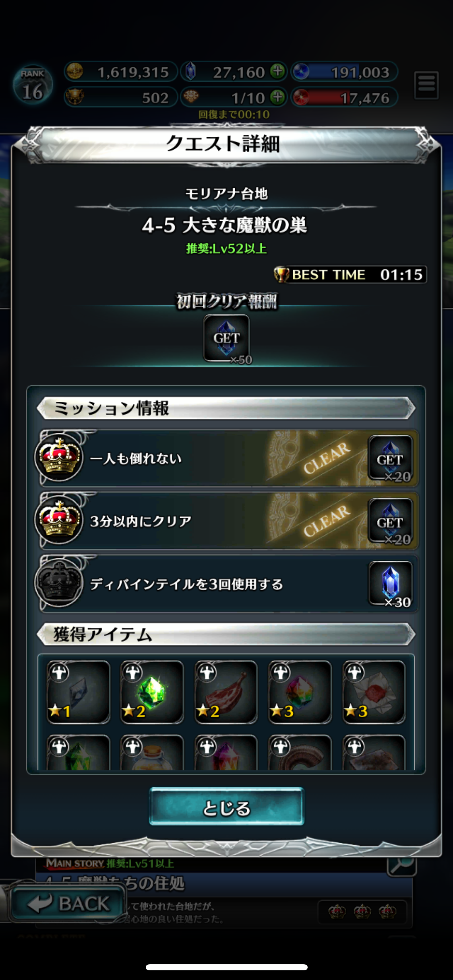Screen dimensions: 453x980
Task: Select the green gem ★2 drop item
Action: click(152, 692)
